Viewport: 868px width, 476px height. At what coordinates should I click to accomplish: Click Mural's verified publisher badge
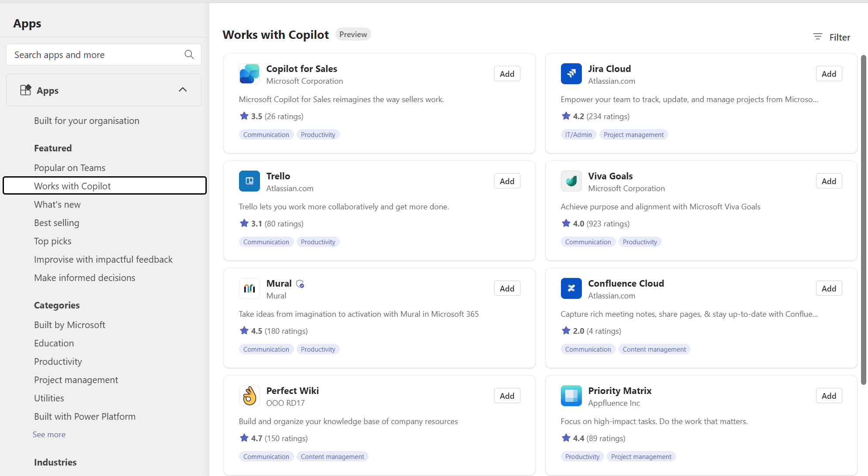click(300, 284)
